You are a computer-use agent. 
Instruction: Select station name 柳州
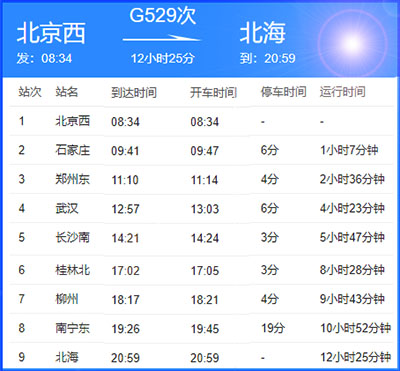tap(67, 299)
